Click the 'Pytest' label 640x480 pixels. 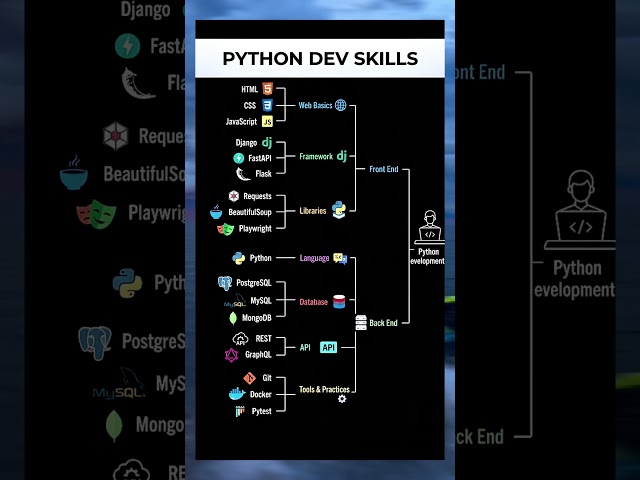262,411
